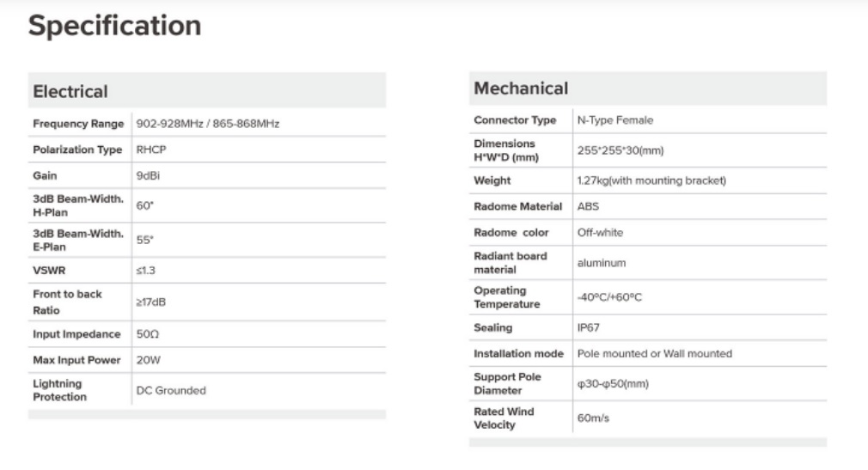Click the Pole mounted or Wall mounted text

(654, 353)
